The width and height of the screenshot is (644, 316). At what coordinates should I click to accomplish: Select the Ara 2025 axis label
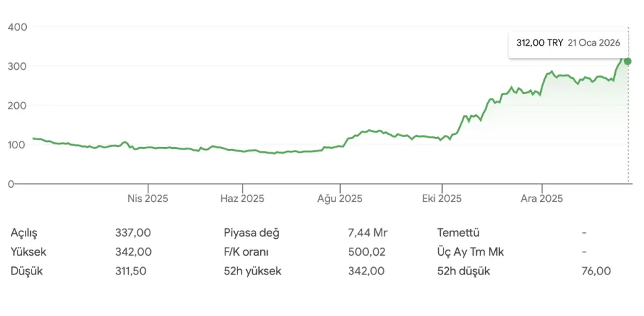coord(541,199)
